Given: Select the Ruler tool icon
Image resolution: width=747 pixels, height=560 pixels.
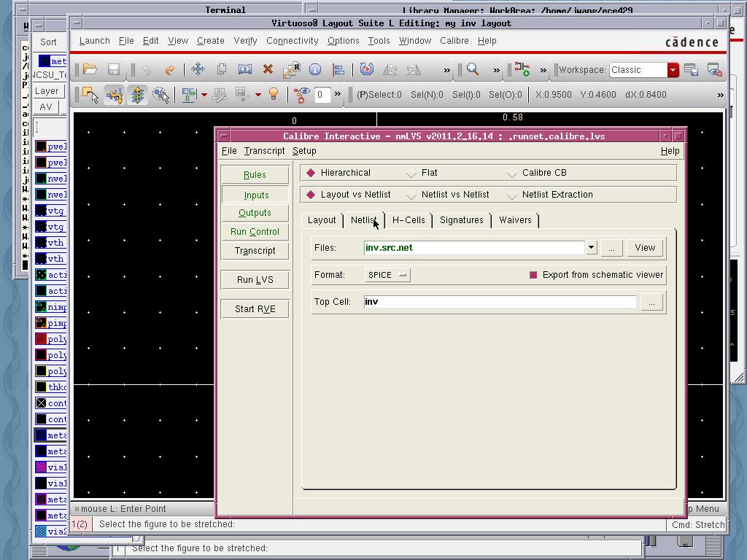Looking at the screenshot, I should tap(390, 69).
